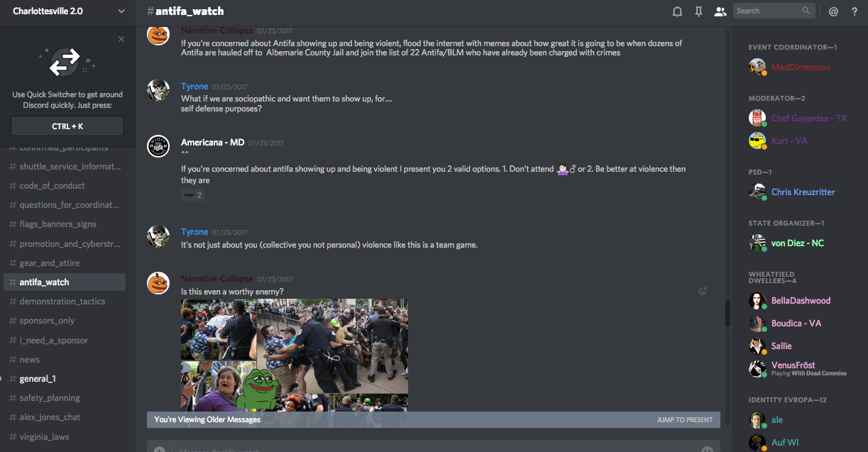The height and width of the screenshot is (452, 868).
Task: Click the chat scrollbar handle
Action: tap(727, 313)
